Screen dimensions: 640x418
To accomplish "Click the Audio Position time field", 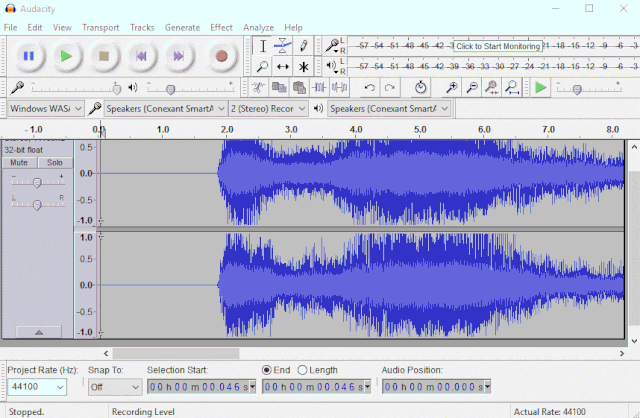I will [436, 387].
